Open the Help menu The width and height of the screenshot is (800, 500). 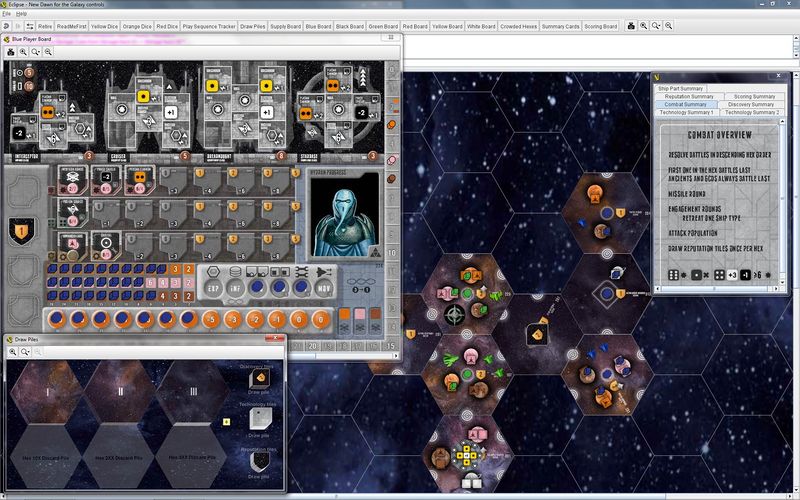[21, 14]
